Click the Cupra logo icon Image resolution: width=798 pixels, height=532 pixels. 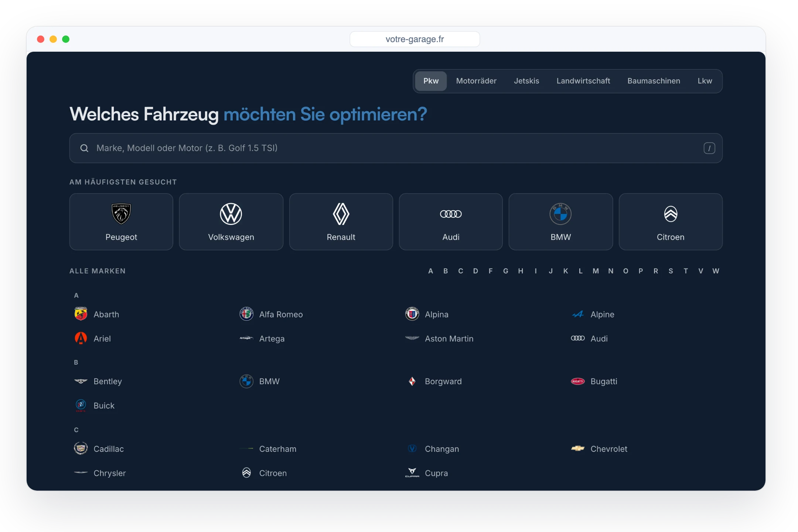(x=412, y=473)
